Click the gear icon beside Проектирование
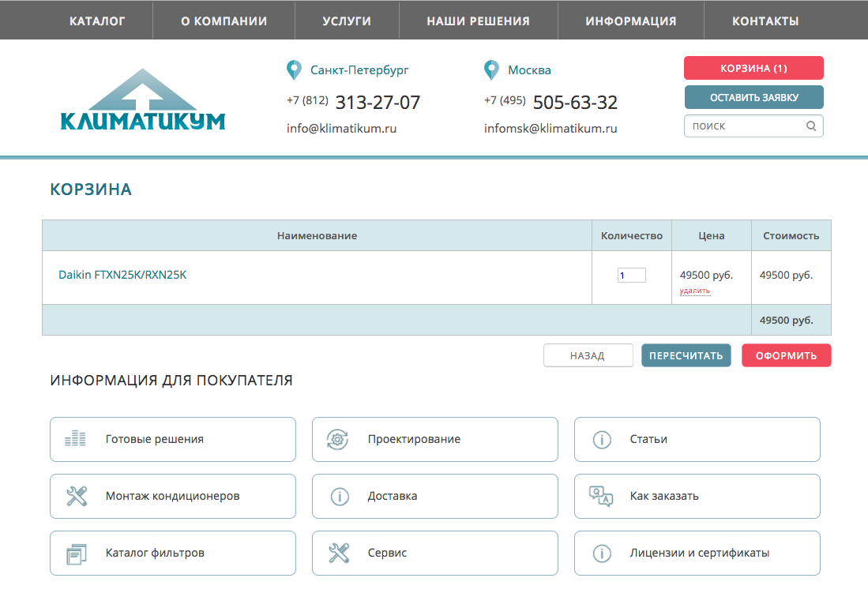Viewport: 868px width, 608px height. tap(339, 440)
